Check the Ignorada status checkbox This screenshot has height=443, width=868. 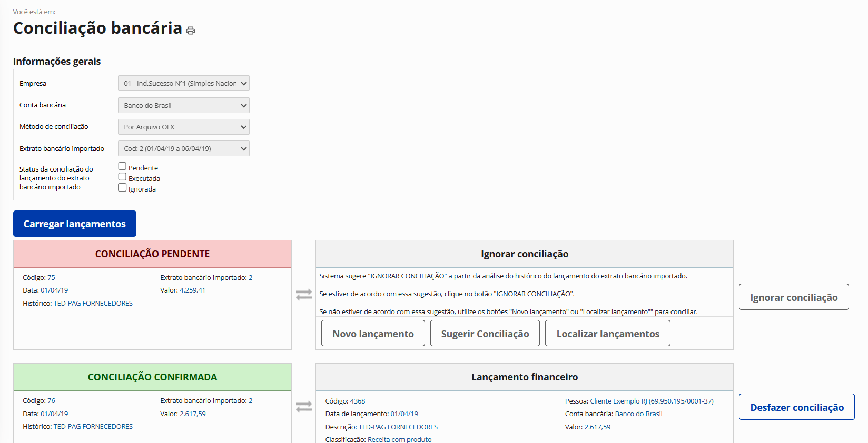click(122, 187)
